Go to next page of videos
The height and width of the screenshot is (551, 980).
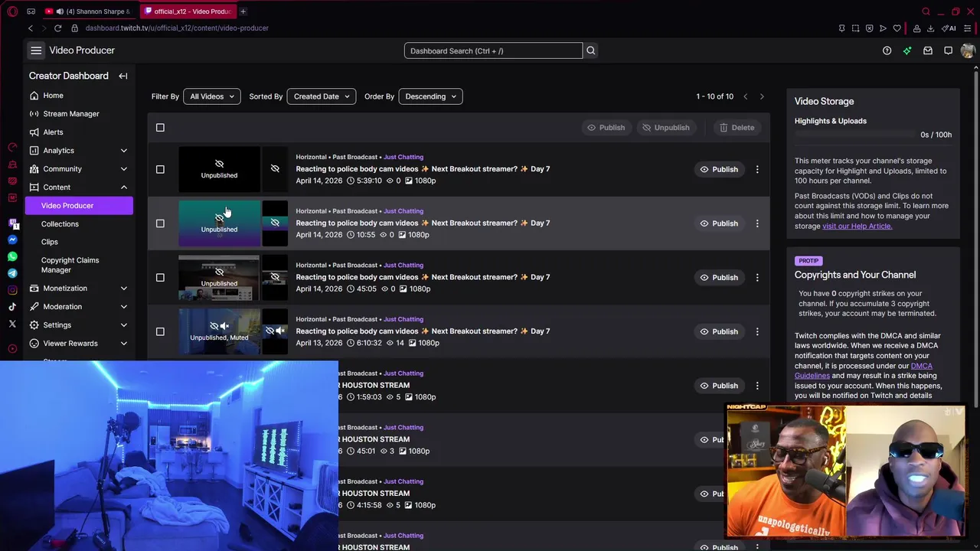[762, 96]
